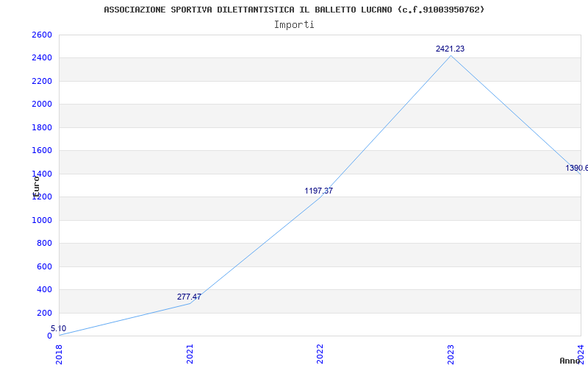
Task: Click the 2022 x-axis label
Action: point(320,354)
